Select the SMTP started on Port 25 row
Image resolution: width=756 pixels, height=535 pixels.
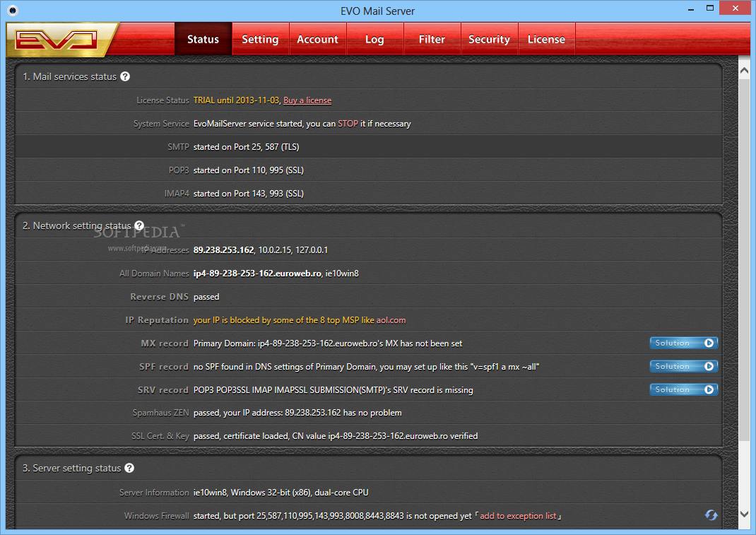click(x=369, y=147)
